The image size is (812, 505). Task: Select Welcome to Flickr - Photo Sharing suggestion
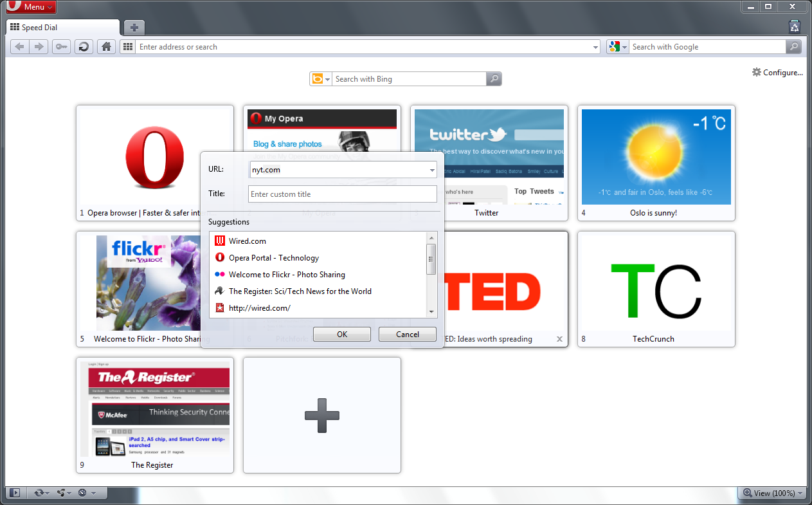click(x=318, y=275)
